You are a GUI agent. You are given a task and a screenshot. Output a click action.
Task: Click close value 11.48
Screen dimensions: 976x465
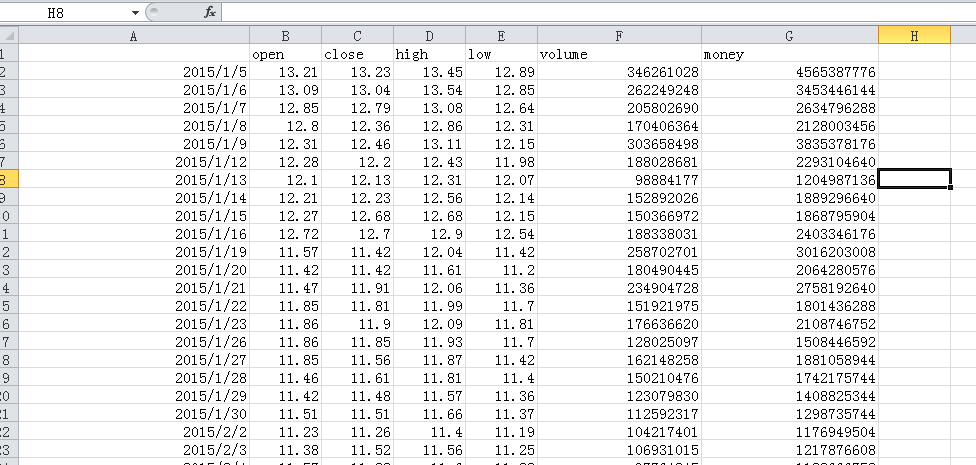pos(357,396)
